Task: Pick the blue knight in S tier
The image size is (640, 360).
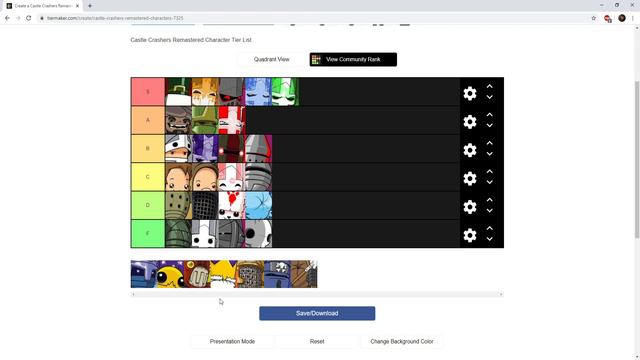Action: [258, 92]
